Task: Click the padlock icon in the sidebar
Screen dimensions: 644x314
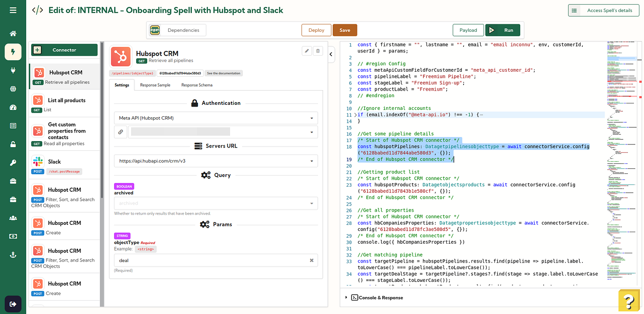Action: point(13,144)
